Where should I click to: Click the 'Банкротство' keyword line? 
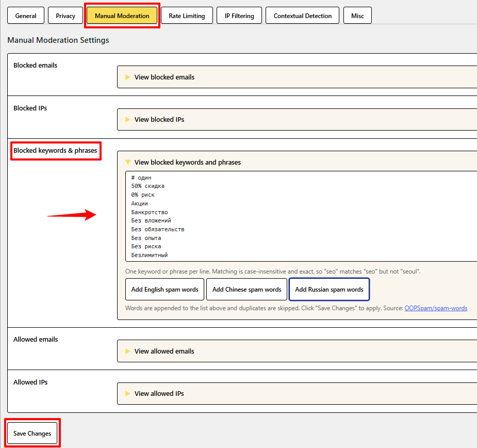click(x=150, y=212)
